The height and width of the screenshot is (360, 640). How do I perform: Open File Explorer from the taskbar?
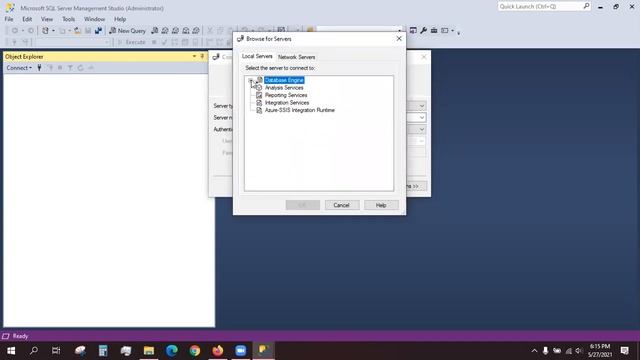tap(149, 351)
